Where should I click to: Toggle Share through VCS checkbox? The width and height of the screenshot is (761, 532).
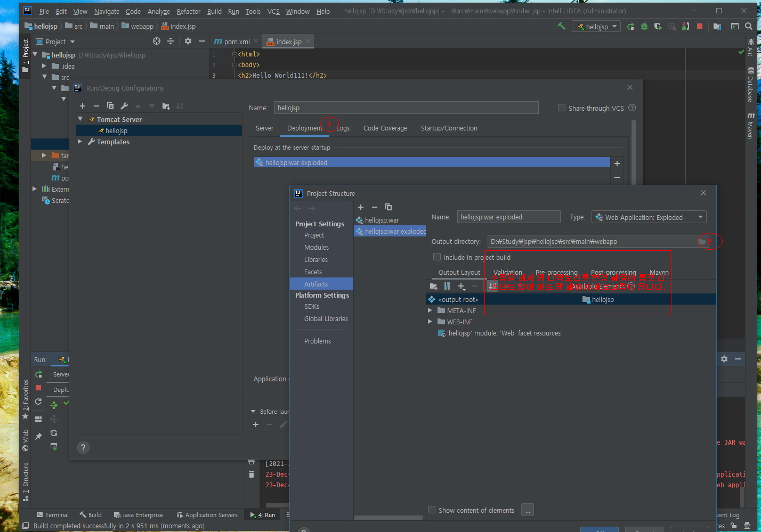pos(561,108)
